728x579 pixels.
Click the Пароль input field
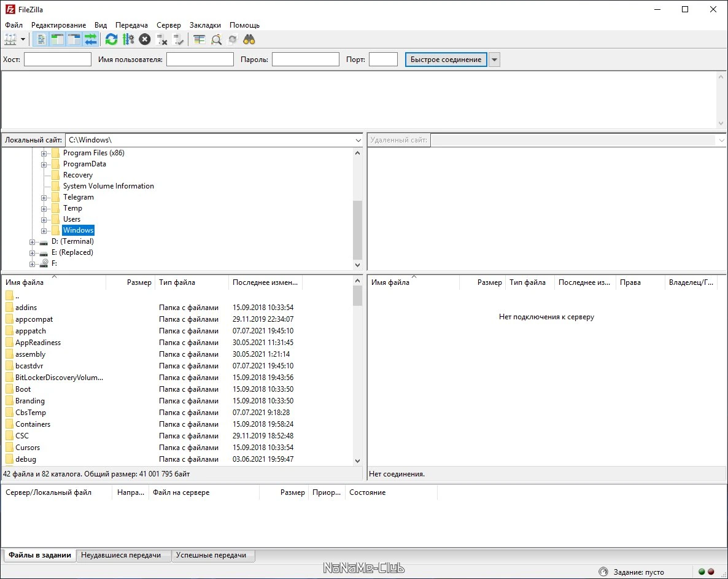click(306, 60)
